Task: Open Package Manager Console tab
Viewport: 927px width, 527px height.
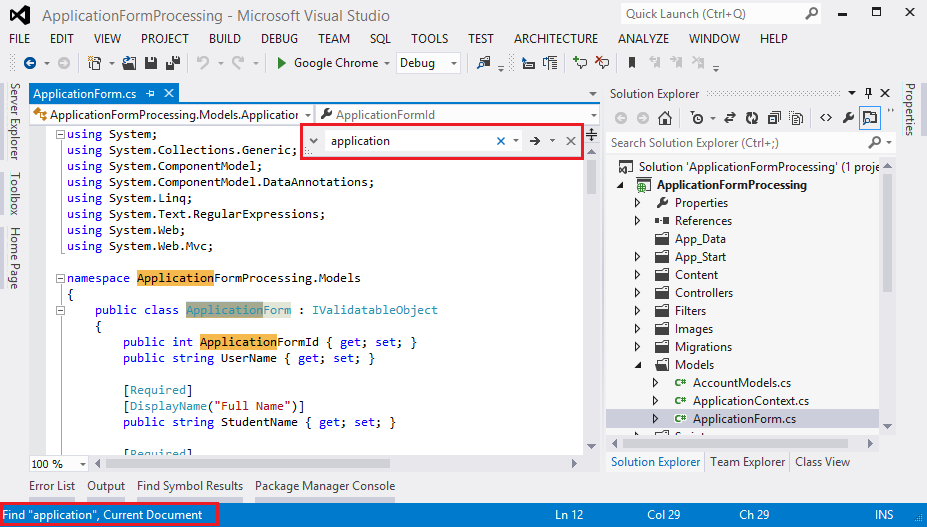Action: tap(325, 486)
